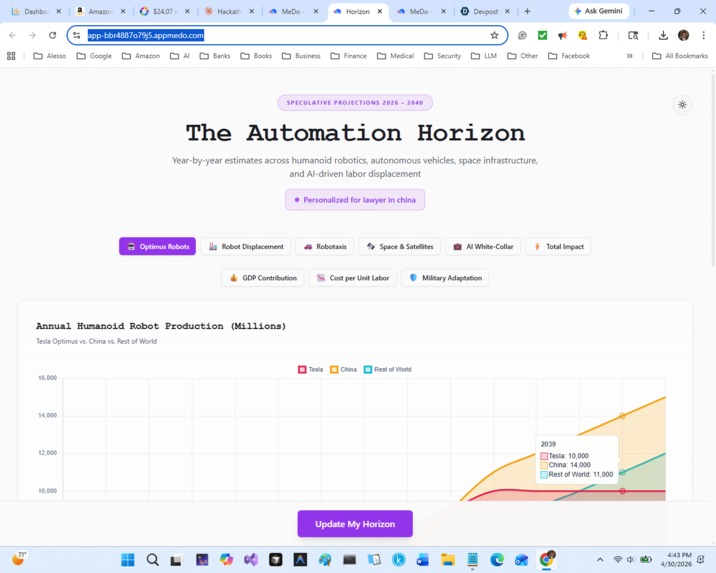View site information icon in address bar

coord(77,35)
